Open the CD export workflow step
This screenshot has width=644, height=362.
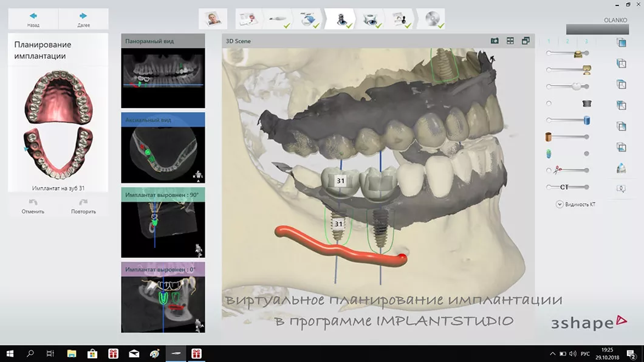point(433,19)
